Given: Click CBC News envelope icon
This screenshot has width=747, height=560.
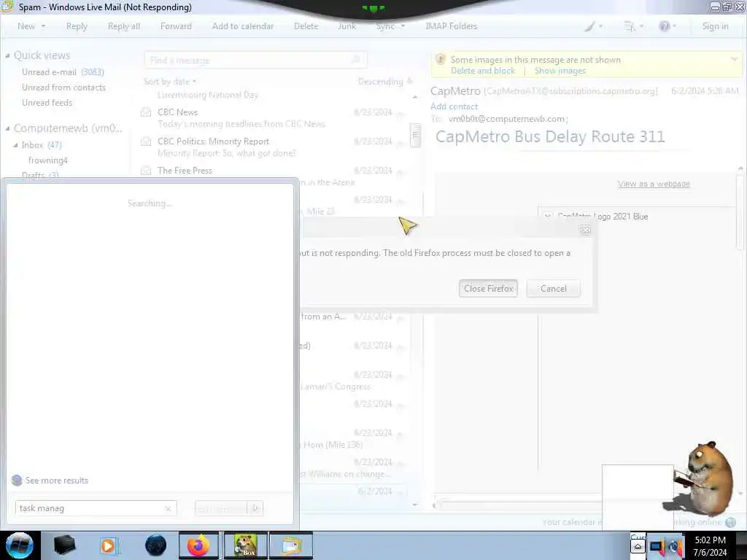Looking at the screenshot, I should pyautogui.click(x=146, y=112).
